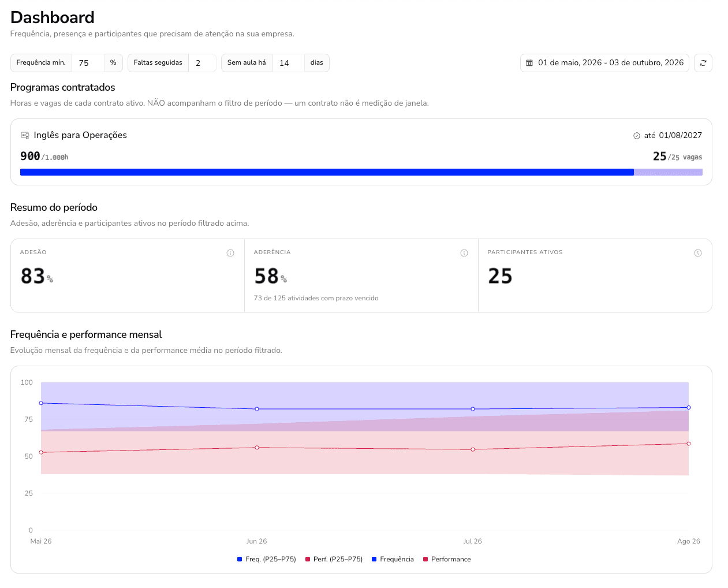The width and height of the screenshot is (728, 588).
Task: Click the Faltas seguidas label
Action: click(158, 62)
